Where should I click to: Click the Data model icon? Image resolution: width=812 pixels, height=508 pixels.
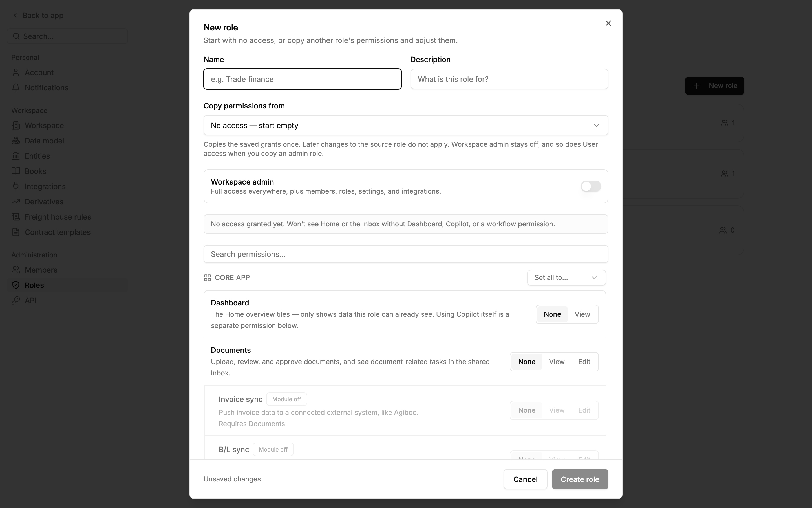tap(16, 141)
